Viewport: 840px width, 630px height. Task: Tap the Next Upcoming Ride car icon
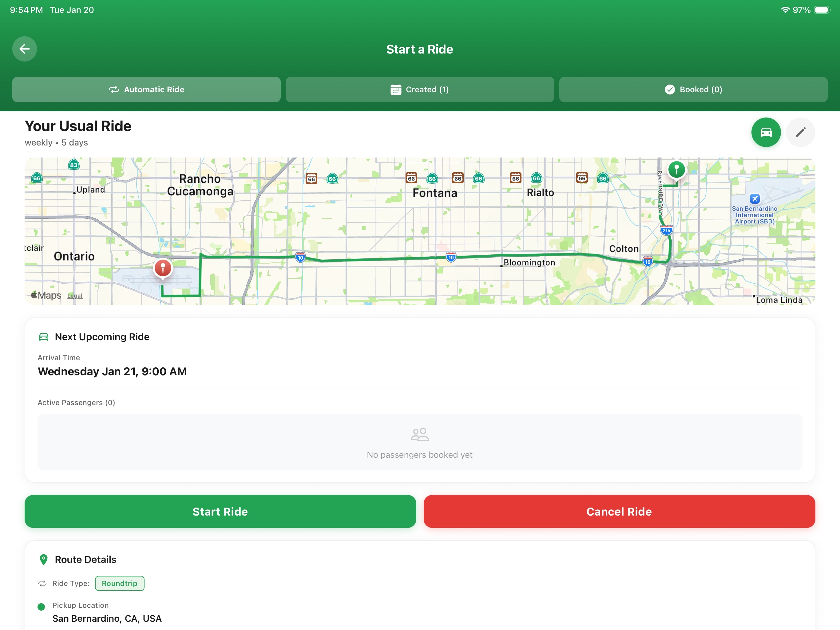click(44, 337)
